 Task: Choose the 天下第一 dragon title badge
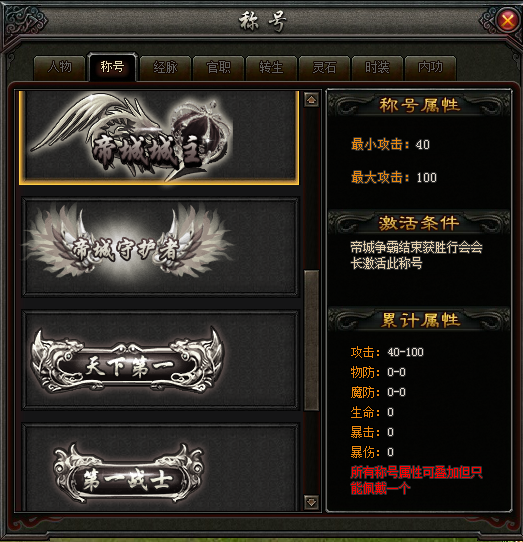point(160,360)
